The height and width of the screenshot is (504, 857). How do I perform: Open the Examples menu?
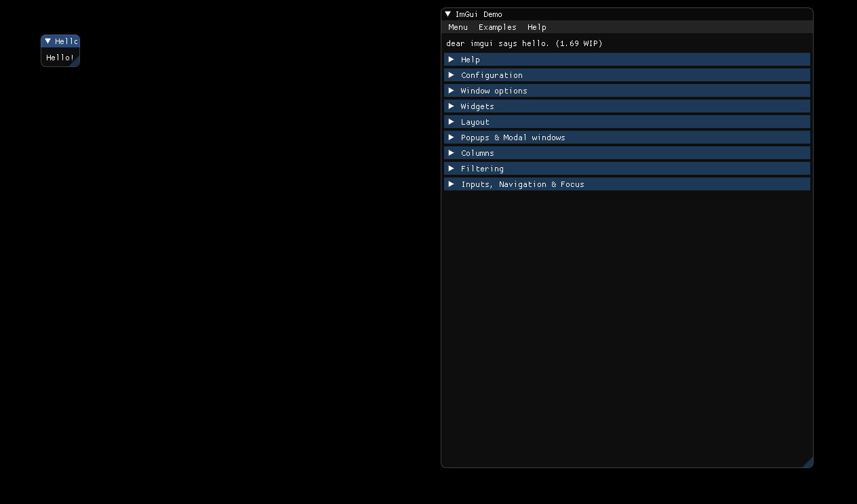[x=497, y=27]
